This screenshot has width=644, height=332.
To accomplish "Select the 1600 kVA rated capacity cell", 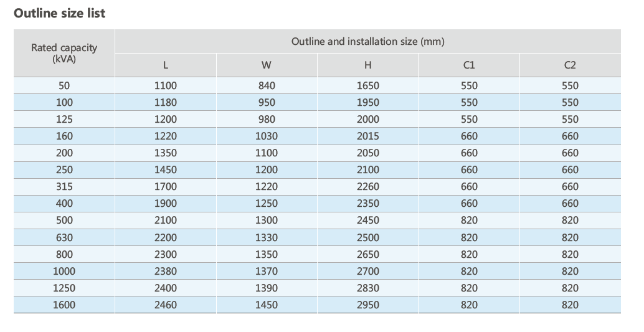I will click(64, 305).
